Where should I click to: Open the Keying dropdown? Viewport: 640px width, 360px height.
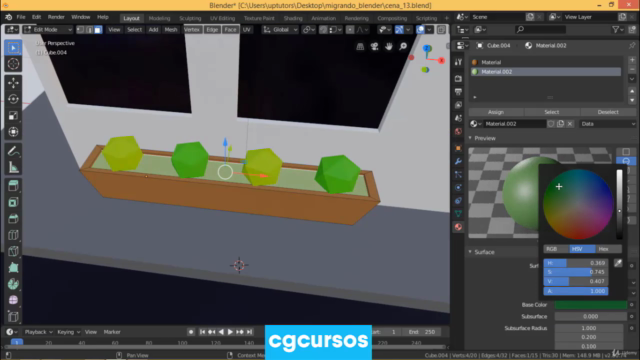pos(68,332)
